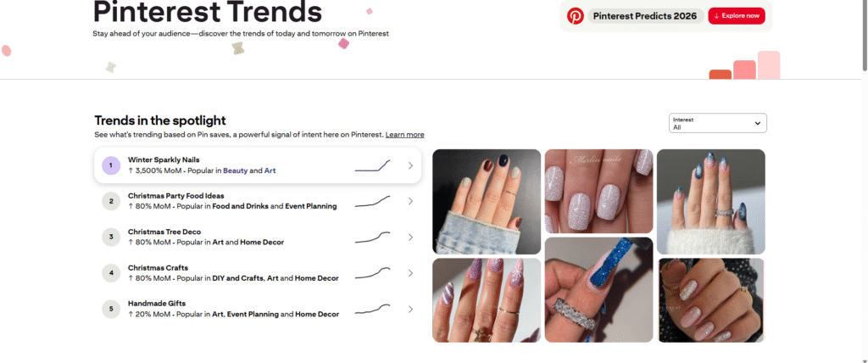Open the Learn more link

[x=404, y=135]
